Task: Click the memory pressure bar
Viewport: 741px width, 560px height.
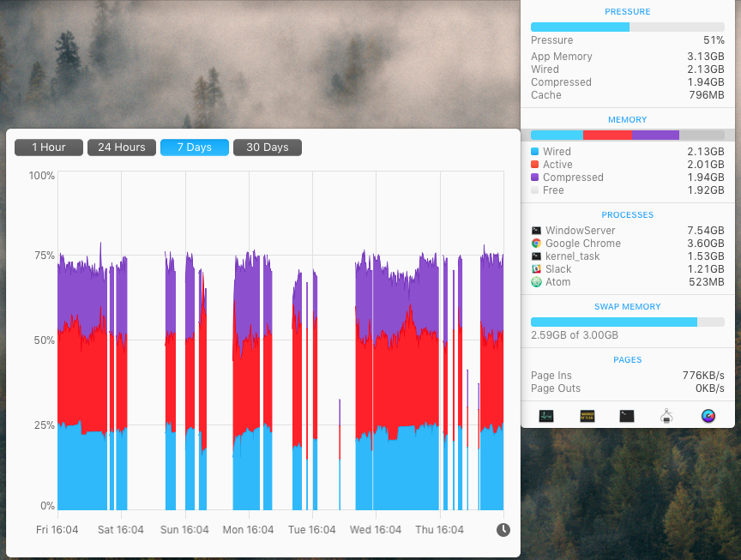Action: [627, 27]
